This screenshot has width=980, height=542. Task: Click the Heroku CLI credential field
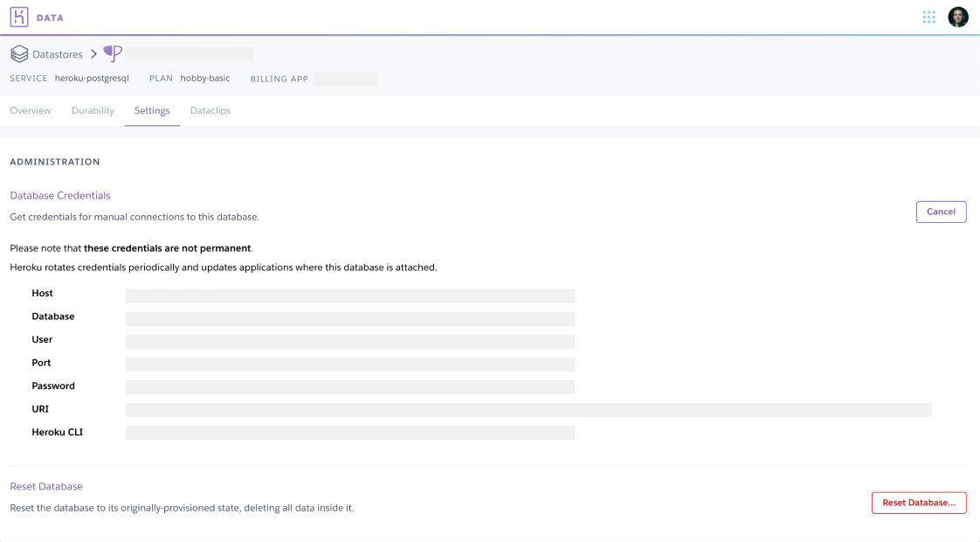[349, 432]
